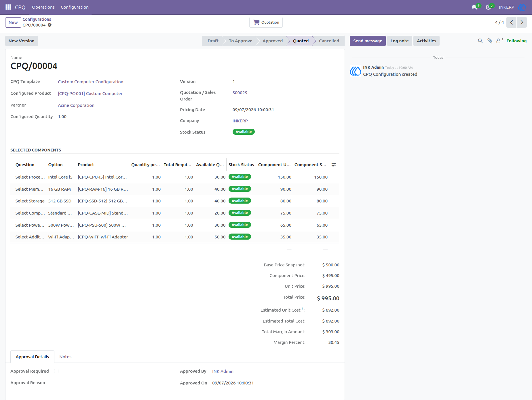
Task: Open the Quotation smart button
Action: tap(266, 22)
